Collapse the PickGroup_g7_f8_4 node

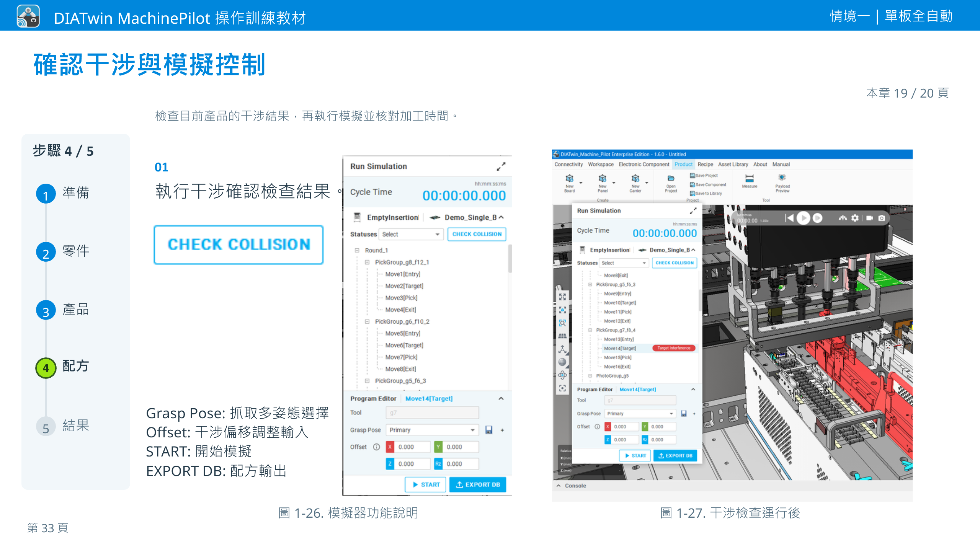[590, 330]
